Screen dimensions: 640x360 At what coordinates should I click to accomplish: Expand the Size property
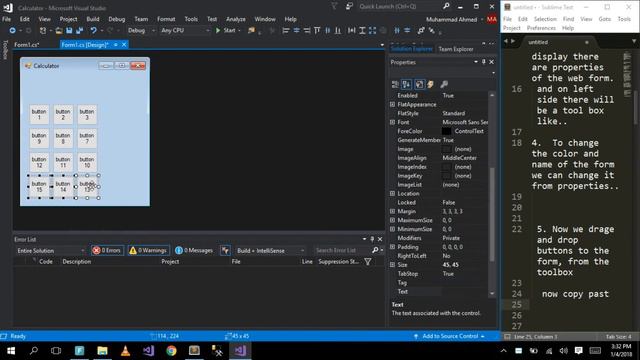point(392,265)
